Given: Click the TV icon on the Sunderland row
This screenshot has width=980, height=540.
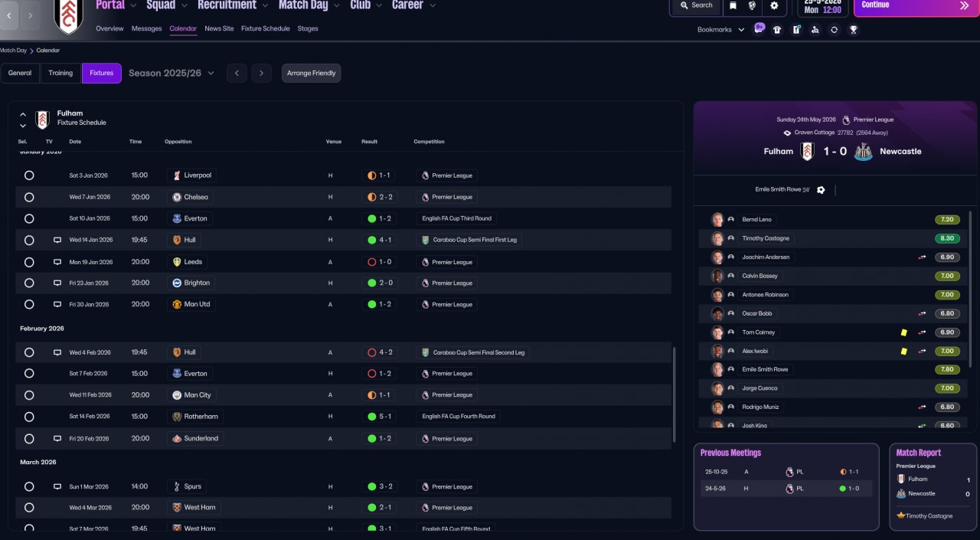Looking at the screenshot, I should 57,439.
